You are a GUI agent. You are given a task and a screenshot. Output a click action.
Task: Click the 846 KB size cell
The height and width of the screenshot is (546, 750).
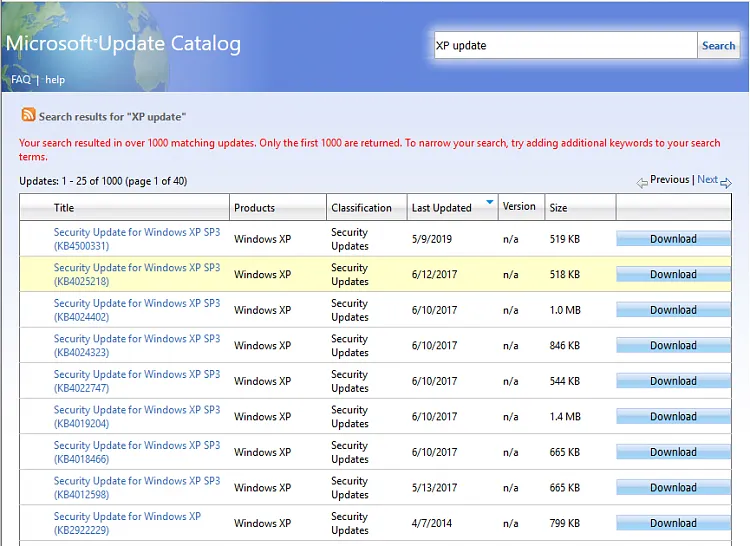(564, 345)
